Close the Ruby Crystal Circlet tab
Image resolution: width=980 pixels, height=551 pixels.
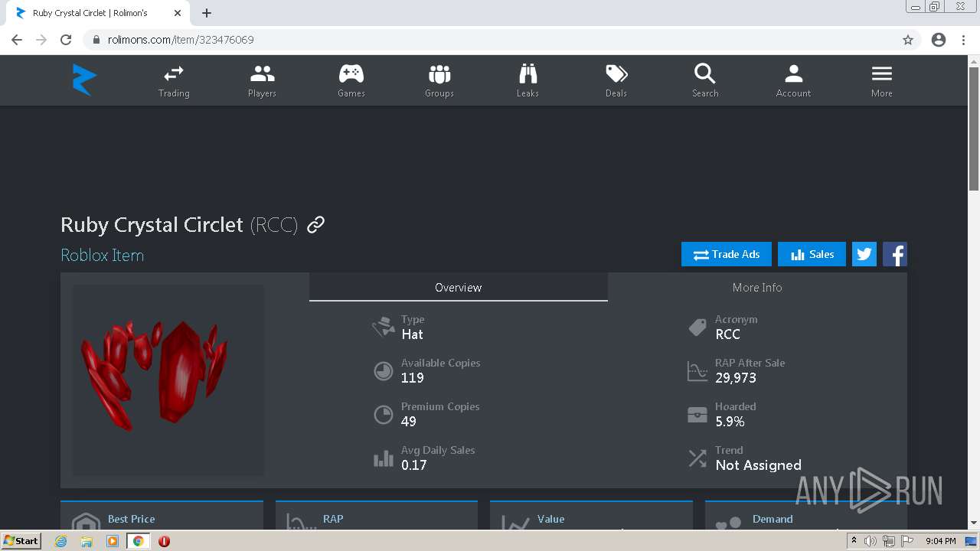coord(178,13)
